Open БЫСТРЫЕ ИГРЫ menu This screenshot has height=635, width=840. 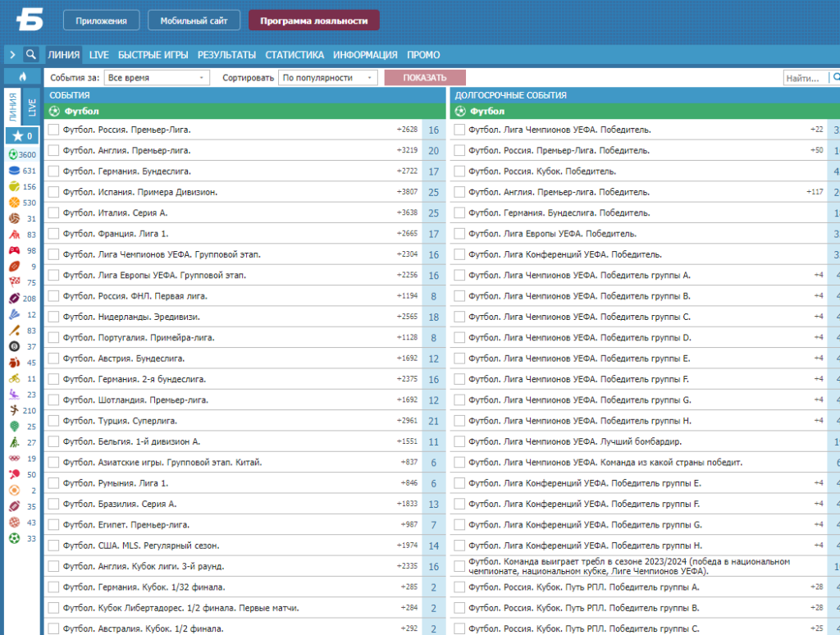tap(153, 55)
